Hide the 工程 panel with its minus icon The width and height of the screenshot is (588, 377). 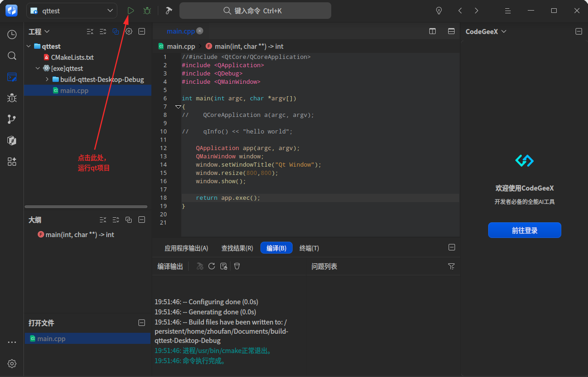coord(142,32)
